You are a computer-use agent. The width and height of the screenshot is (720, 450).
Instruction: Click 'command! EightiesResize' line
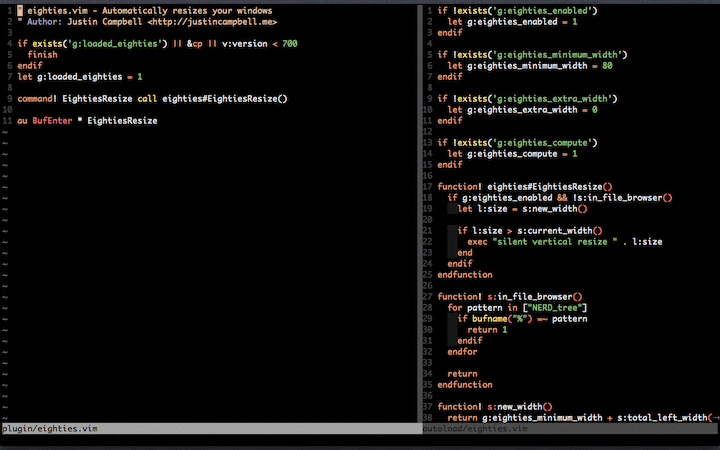[x=152, y=99]
